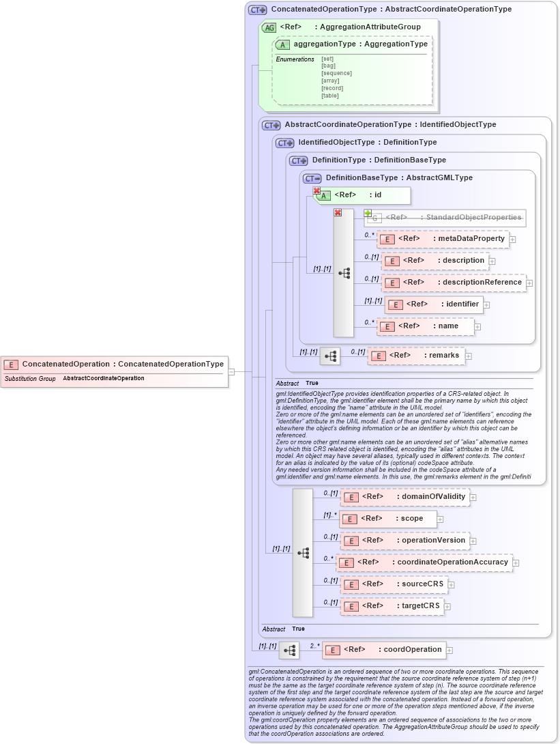Select the E icon of description element
Viewport: 560px width, 744px height.
click(x=392, y=261)
